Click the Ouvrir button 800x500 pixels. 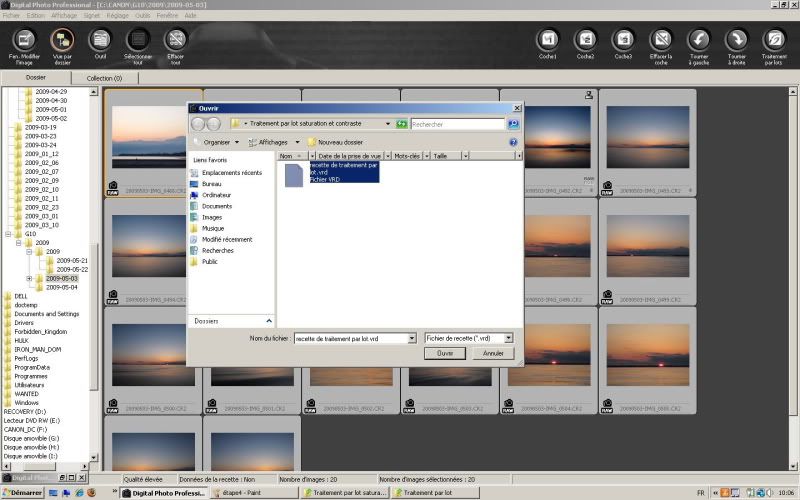click(x=445, y=353)
